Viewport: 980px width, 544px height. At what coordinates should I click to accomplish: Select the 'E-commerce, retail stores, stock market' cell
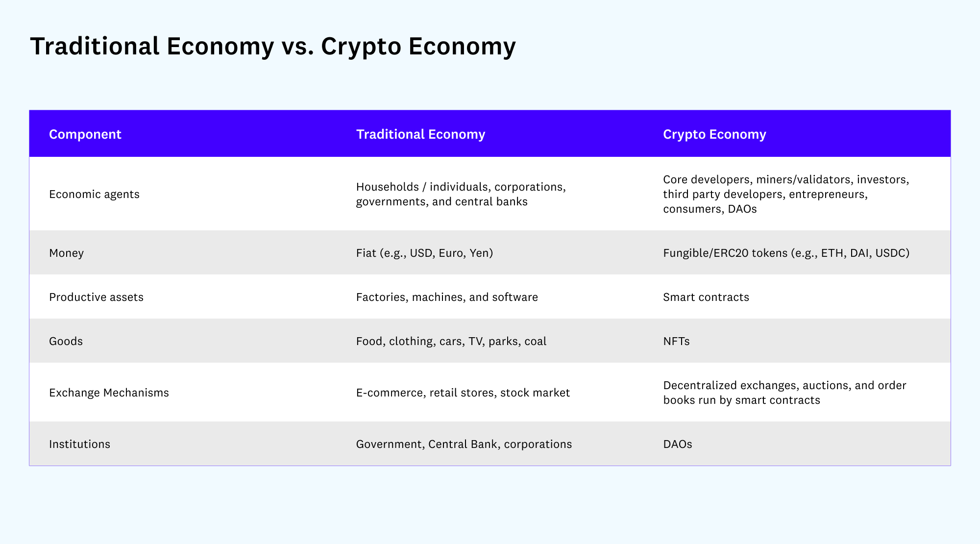(463, 393)
